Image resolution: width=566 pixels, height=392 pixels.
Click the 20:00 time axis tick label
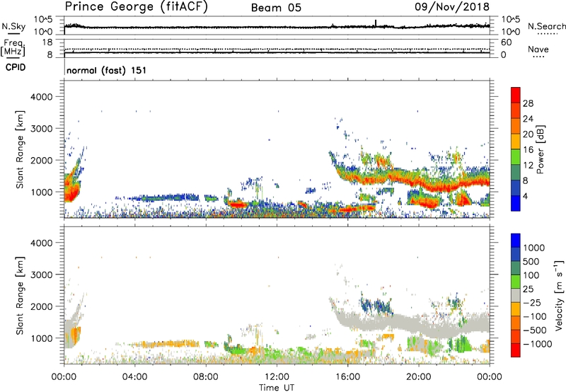click(x=418, y=377)
